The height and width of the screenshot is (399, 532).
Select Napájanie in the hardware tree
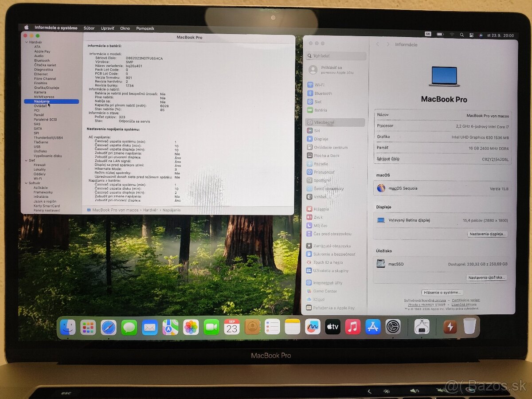tap(51, 102)
